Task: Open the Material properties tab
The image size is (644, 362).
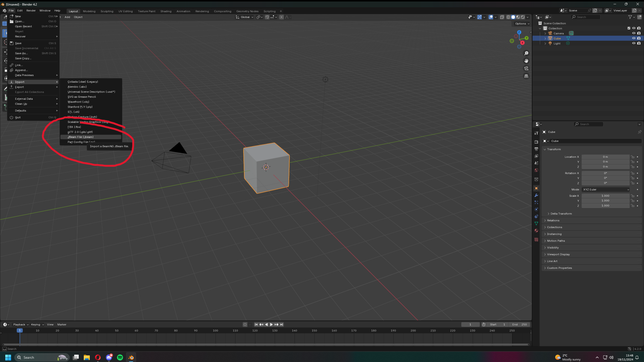Action: point(536,231)
